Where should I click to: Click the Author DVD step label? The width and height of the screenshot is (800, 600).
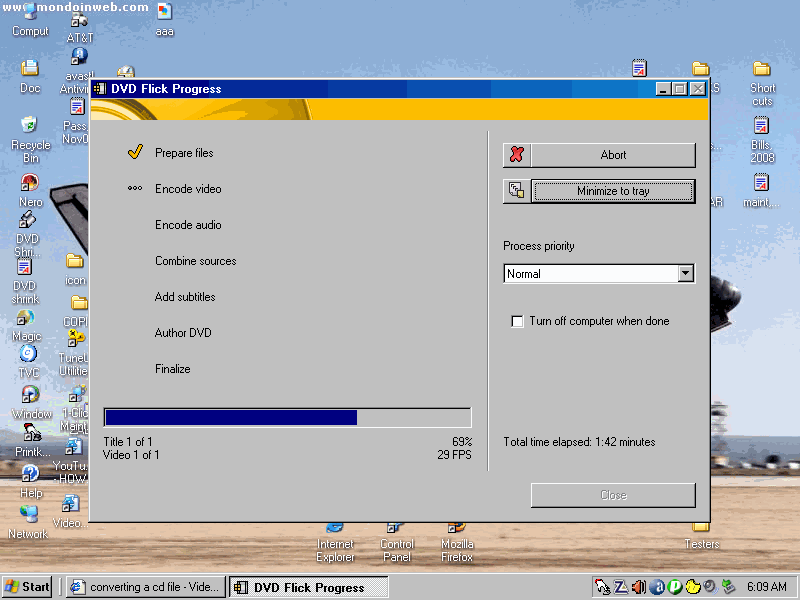click(x=183, y=333)
